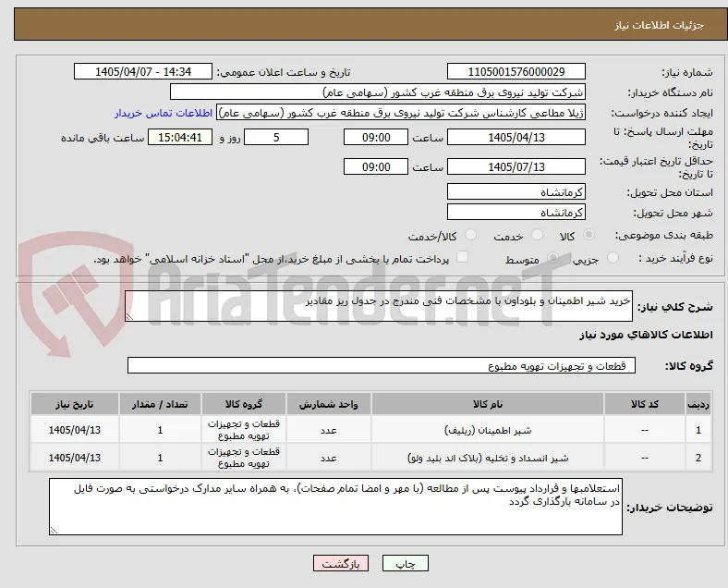Click the remaining days field showing 5
This screenshot has height=588, width=728.
276,138
